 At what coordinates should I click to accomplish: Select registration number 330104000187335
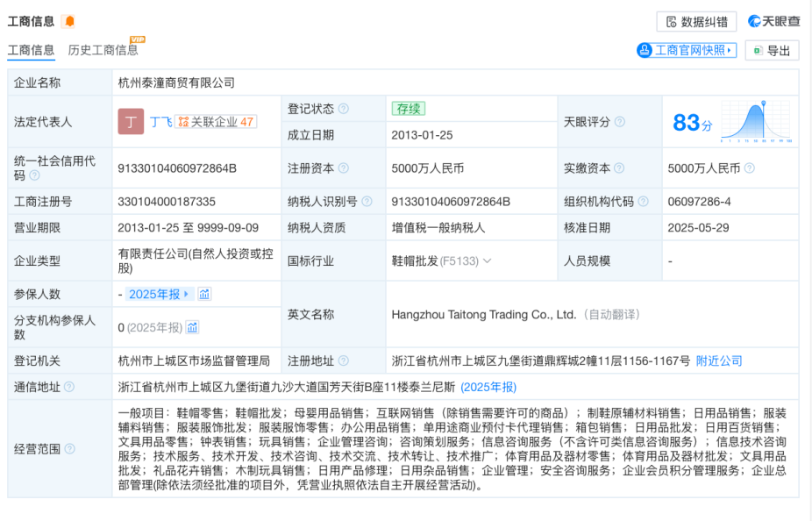pos(167,202)
